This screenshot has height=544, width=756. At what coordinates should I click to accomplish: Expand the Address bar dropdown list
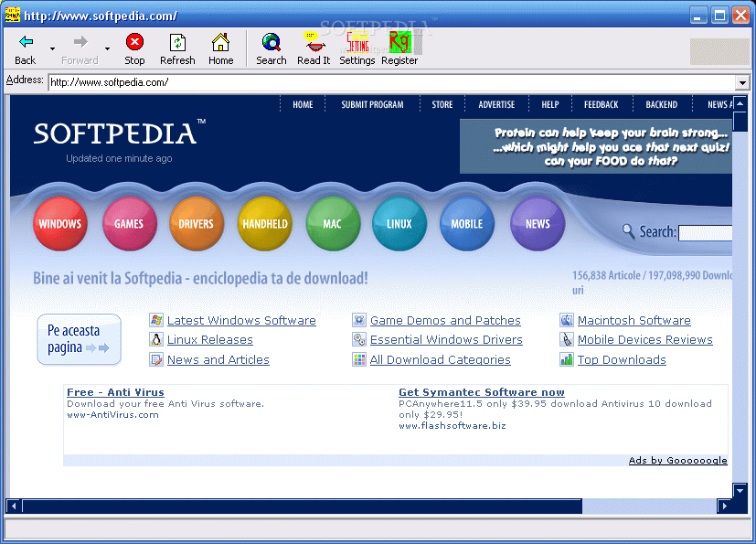coord(742,82)
